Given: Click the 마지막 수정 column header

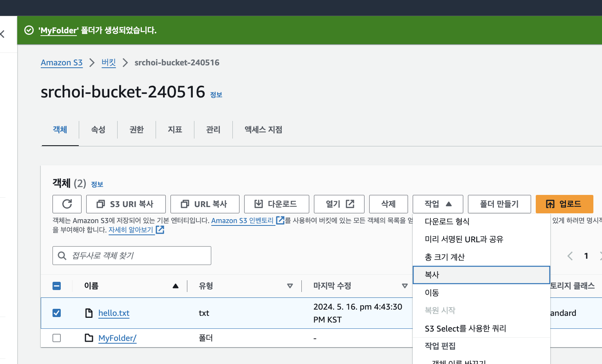Looking at the screenshot, I should pos(332,286).
